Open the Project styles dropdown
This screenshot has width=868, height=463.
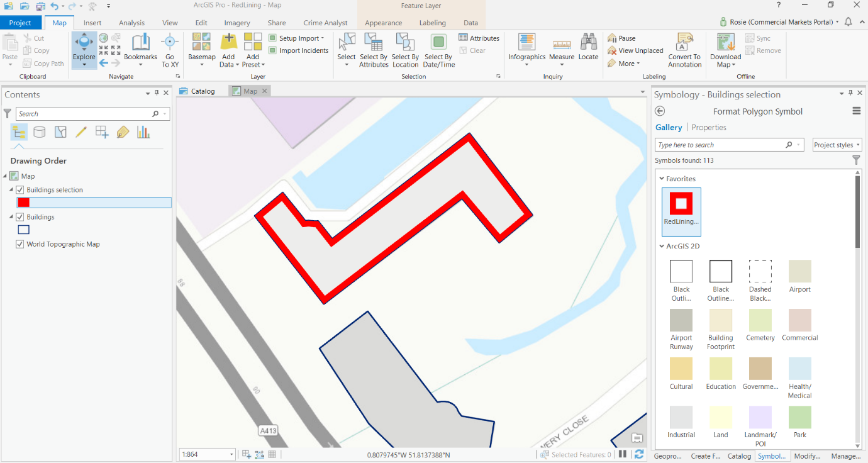click(837, 145)
